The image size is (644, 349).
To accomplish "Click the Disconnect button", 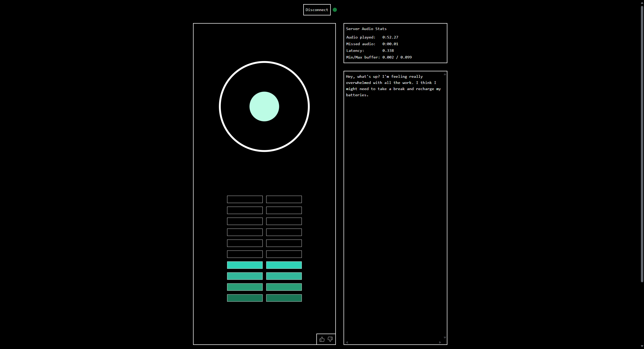I will (317, 10).
